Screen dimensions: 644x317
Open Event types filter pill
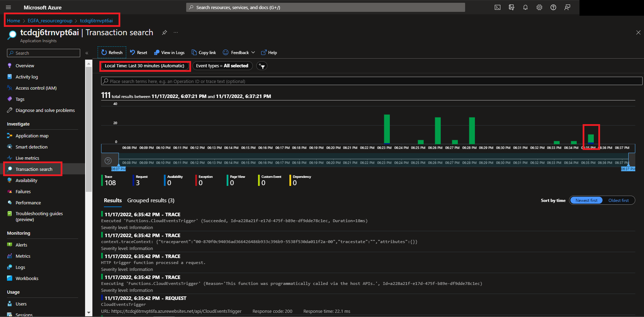(222, 66)
